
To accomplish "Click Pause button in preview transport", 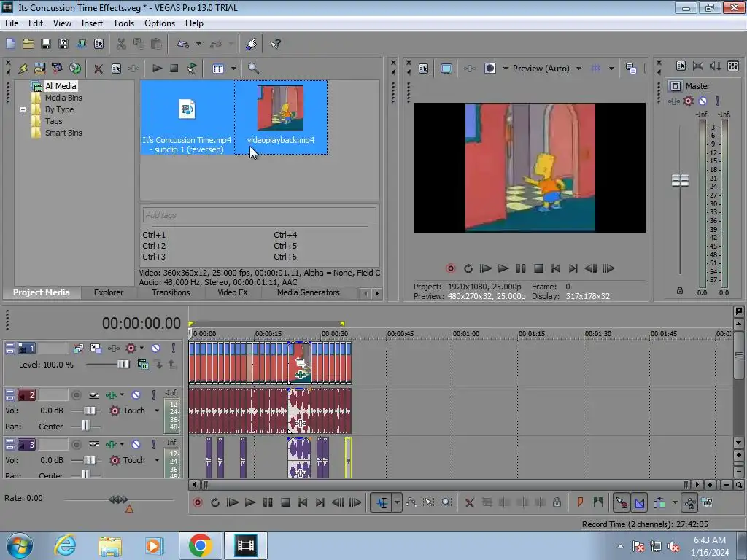I will (x=521, y=268).
